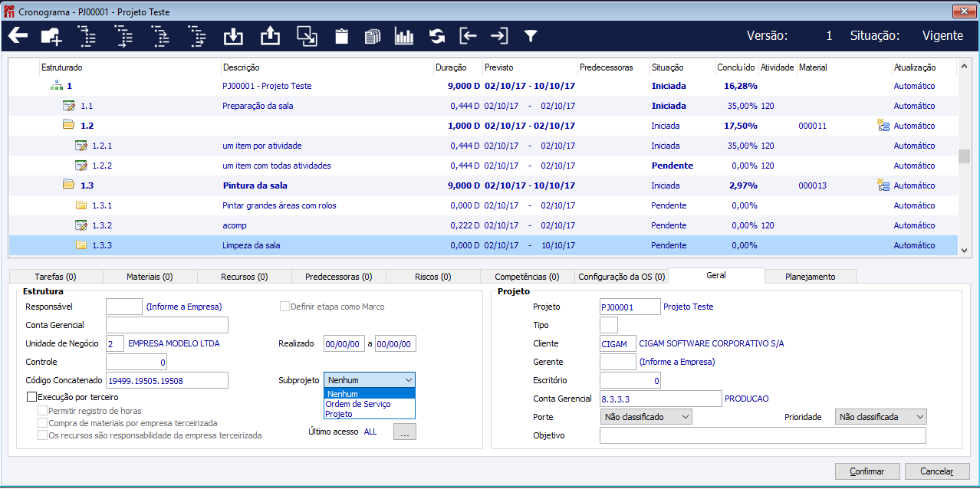Click the hierarchy icon just left of import
Image resolution: width=980 pixels, height=489 pixels.
click(198, 36)
